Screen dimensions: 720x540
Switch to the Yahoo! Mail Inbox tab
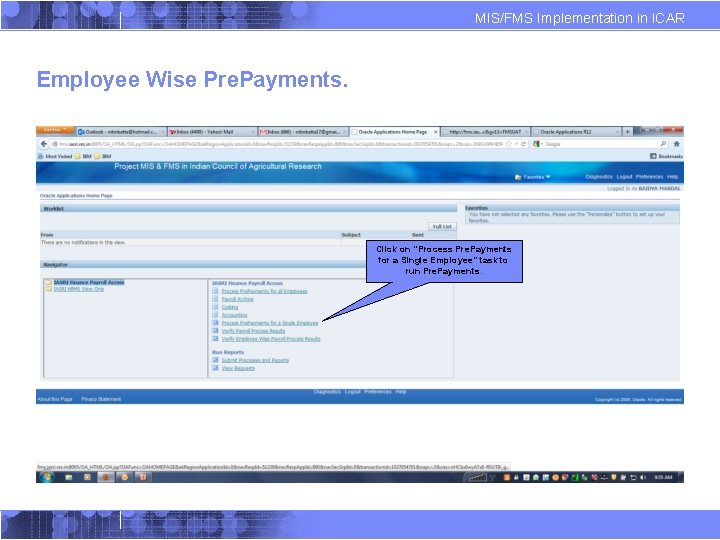point(212,132)
